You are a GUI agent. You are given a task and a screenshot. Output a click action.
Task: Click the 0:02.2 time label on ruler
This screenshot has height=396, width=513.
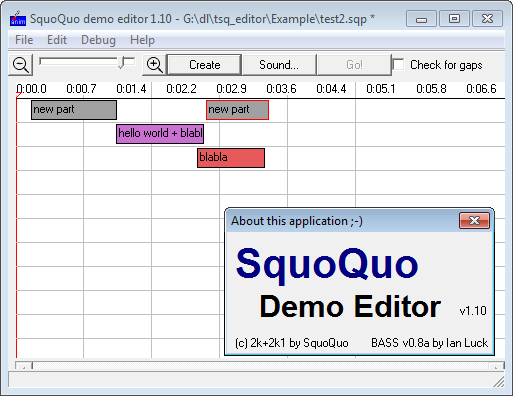181,89
